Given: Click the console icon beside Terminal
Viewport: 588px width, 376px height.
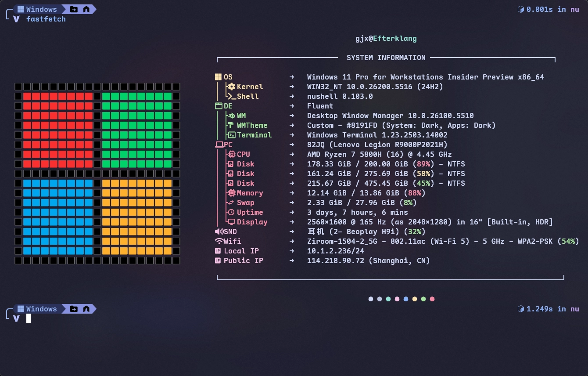Looking at the screenshot, I should [231, 135].
